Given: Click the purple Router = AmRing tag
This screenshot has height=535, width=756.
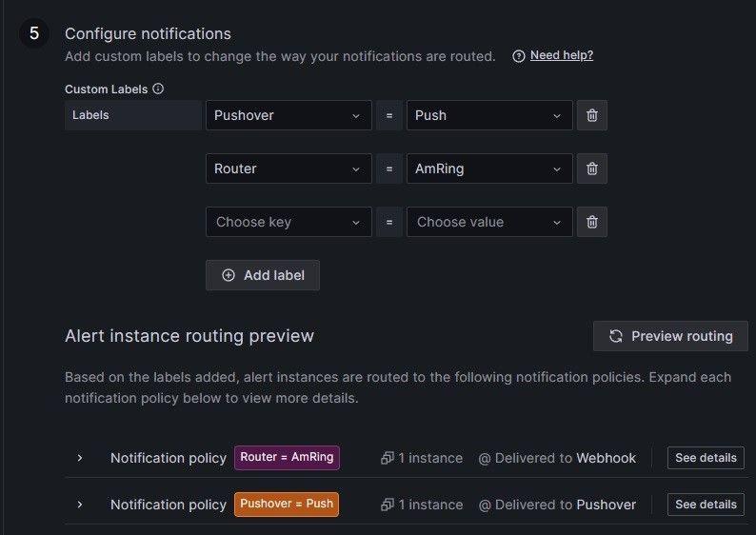Looking at the screenshot, I should [287, 458].
